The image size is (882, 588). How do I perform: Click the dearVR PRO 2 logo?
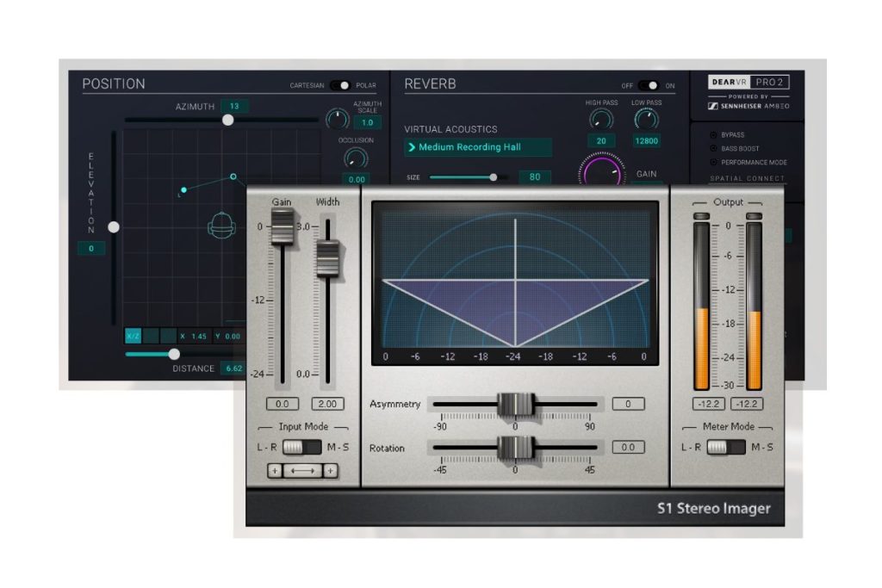point(748,82)
